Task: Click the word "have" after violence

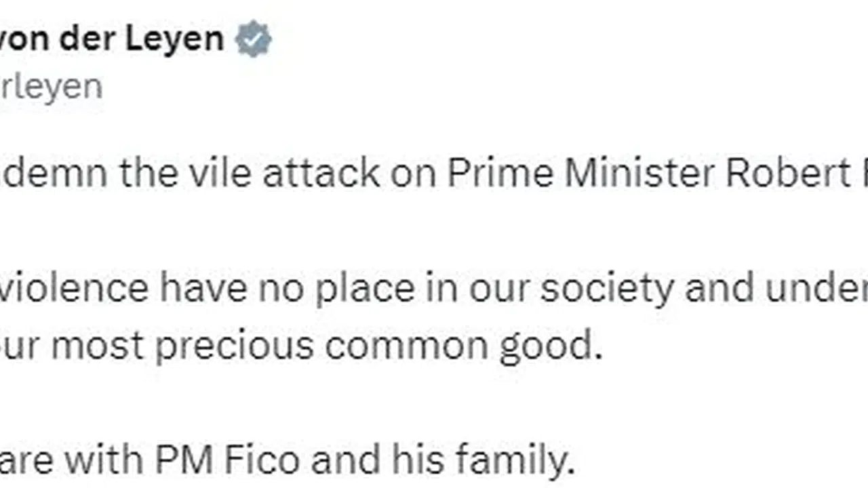Action: point(203,288)
